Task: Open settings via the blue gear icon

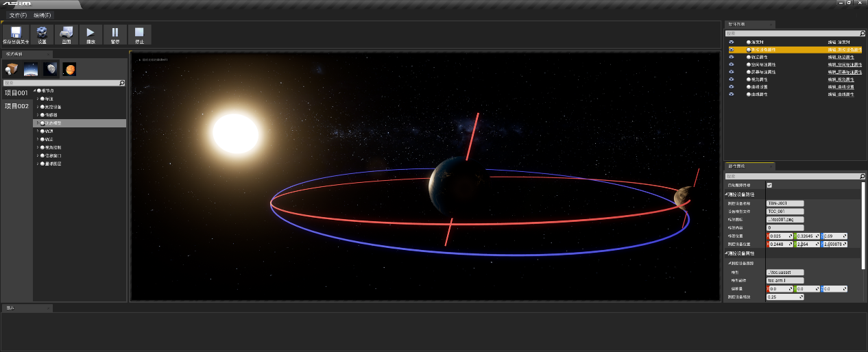Action: coord(42,32)
